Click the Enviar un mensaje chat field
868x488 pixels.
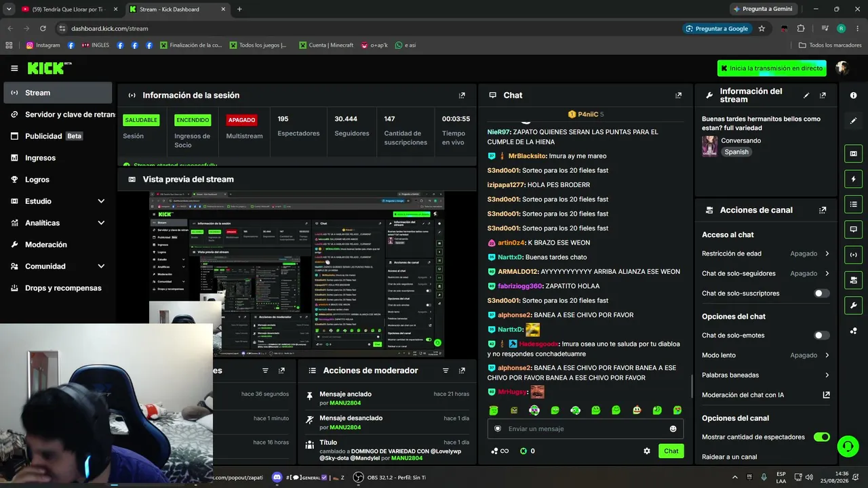(585, 429)
